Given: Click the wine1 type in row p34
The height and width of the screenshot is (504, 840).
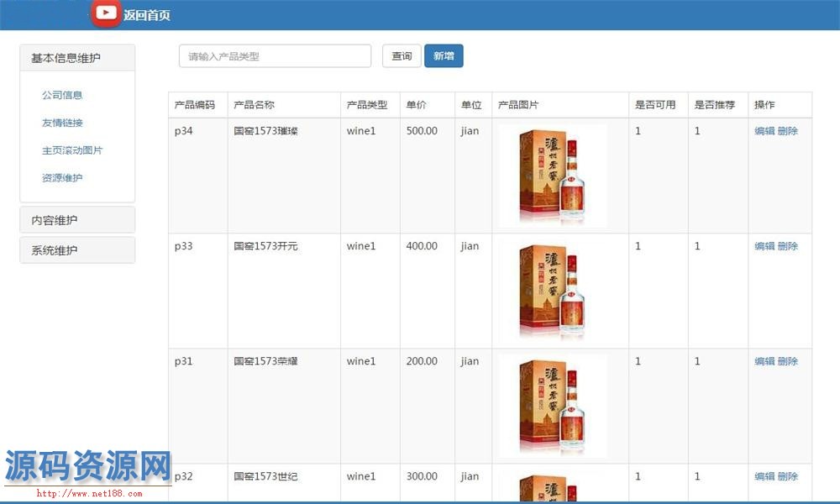Looking at the screenshot, I should click(361, 131).
